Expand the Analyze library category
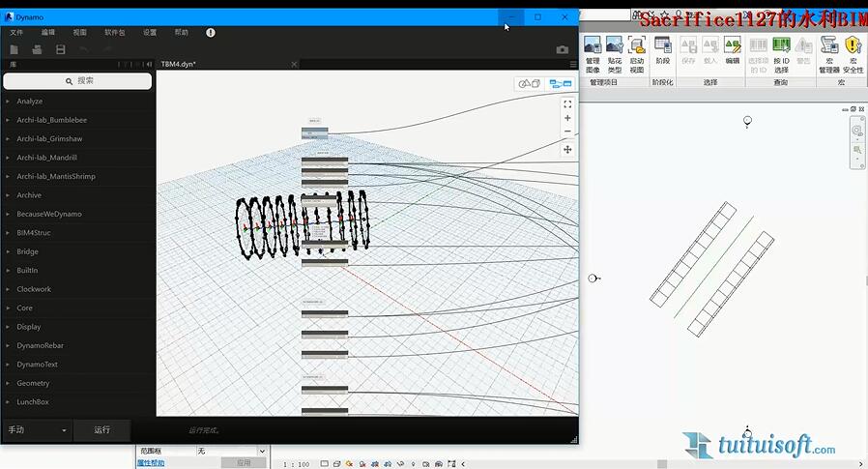The width and height of the screenshot is (868, 469). [29, 102]
